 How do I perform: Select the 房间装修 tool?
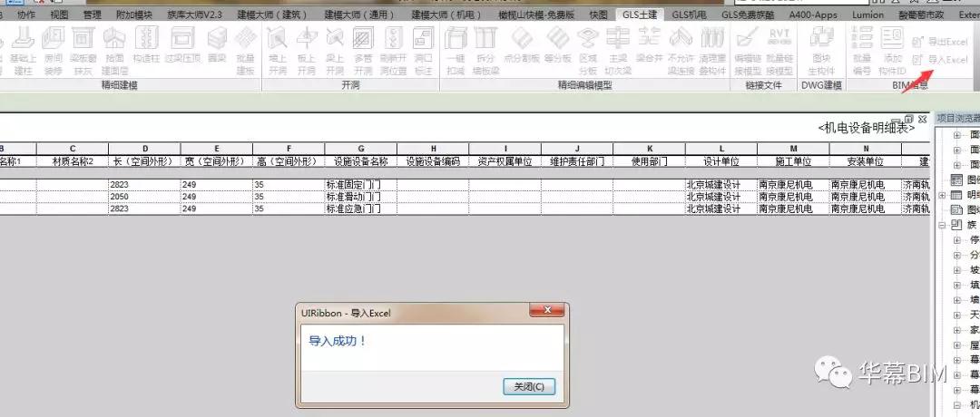pos(54,51)
